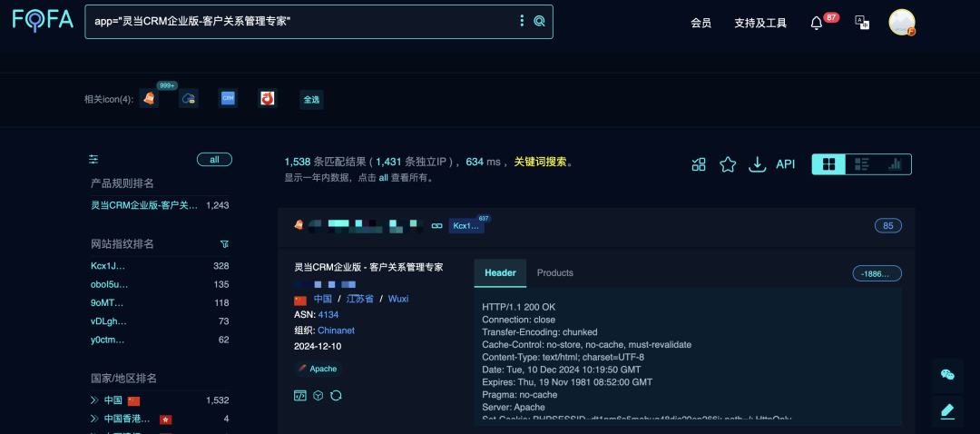Click the sidebar filter sliders icon
Screen dimensions: 980x434
tap(93, 160)
